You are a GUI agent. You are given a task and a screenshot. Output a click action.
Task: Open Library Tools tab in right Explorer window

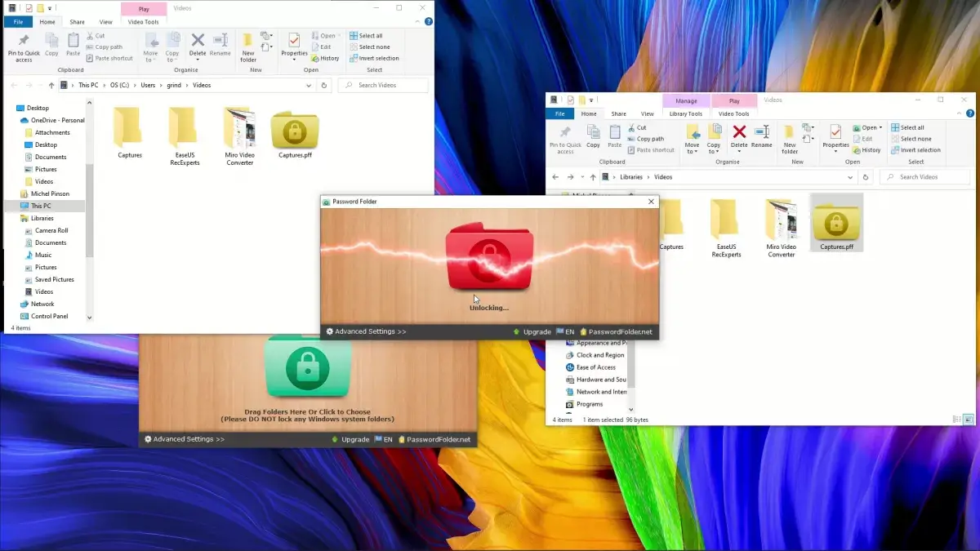pos(685,113)
